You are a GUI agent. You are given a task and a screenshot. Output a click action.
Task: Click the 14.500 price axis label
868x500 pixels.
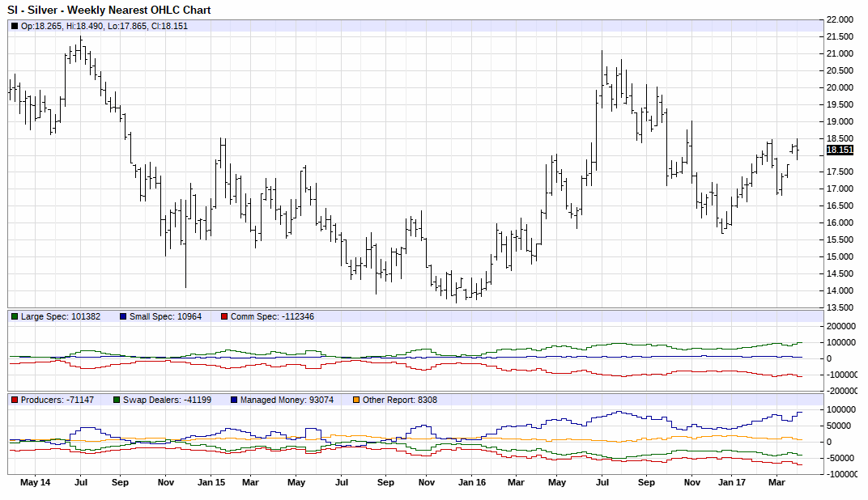840,273
